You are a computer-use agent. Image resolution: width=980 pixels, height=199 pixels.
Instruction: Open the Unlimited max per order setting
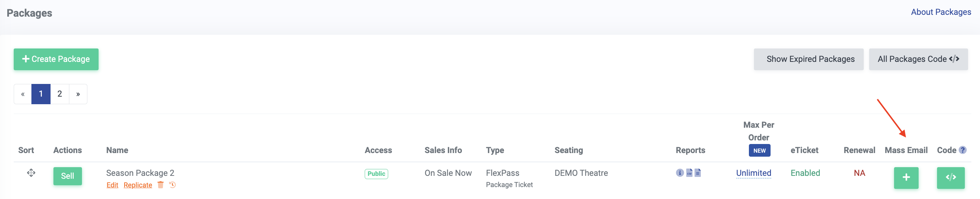tap(753, 173)
